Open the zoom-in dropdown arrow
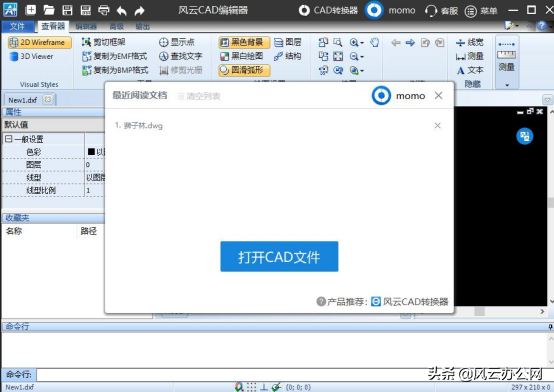Image resolution: width=554 pixels, height=392 pixels. click(x=362, y=43)
